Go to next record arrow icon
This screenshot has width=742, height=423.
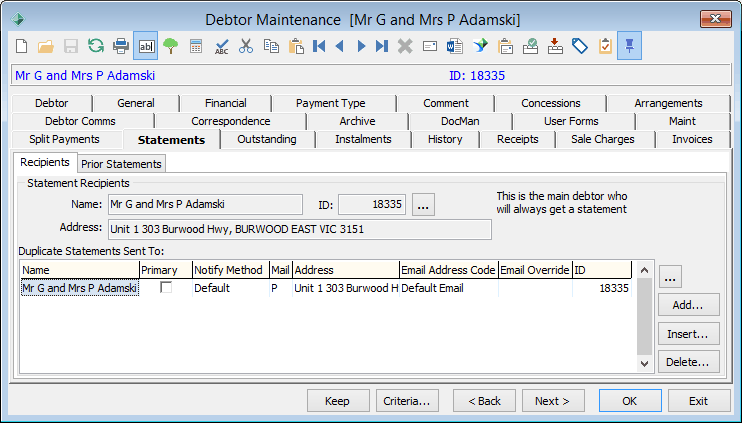(x=361, y=46)
